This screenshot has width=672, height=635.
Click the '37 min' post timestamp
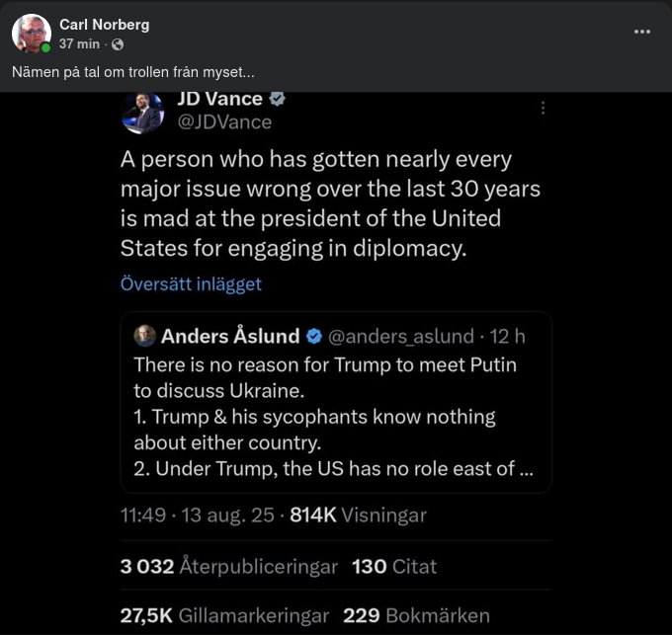click(x=80, y=44)
